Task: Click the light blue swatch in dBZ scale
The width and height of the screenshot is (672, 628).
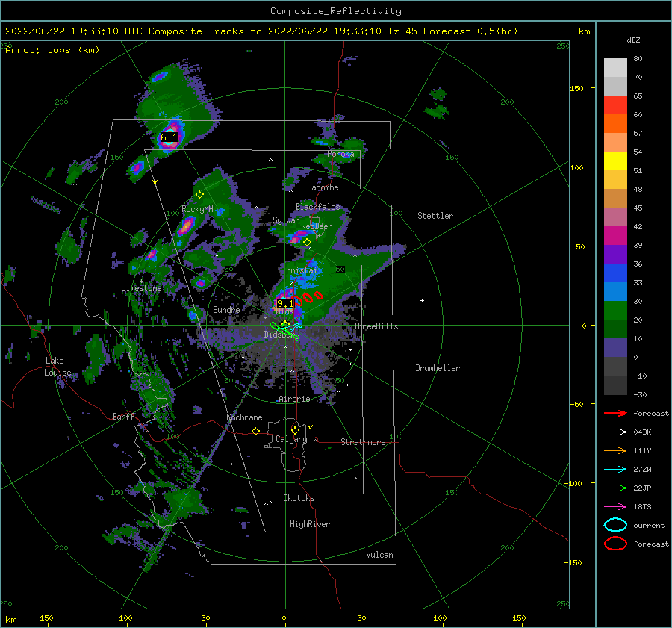Action: coord(615,292)
